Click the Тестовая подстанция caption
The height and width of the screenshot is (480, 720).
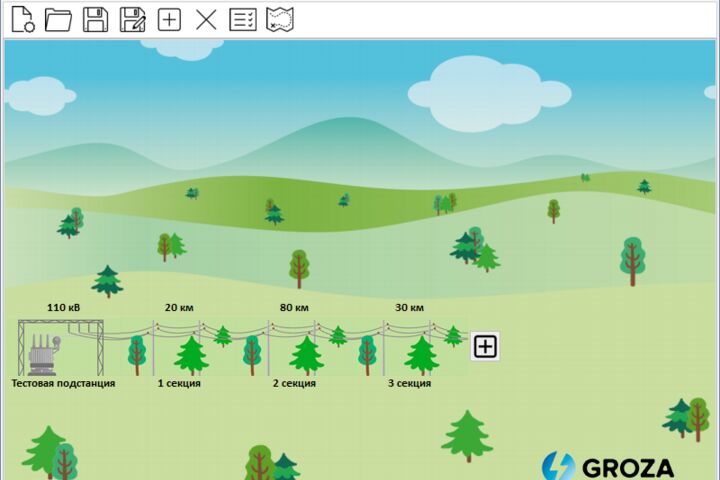[63, 383]
